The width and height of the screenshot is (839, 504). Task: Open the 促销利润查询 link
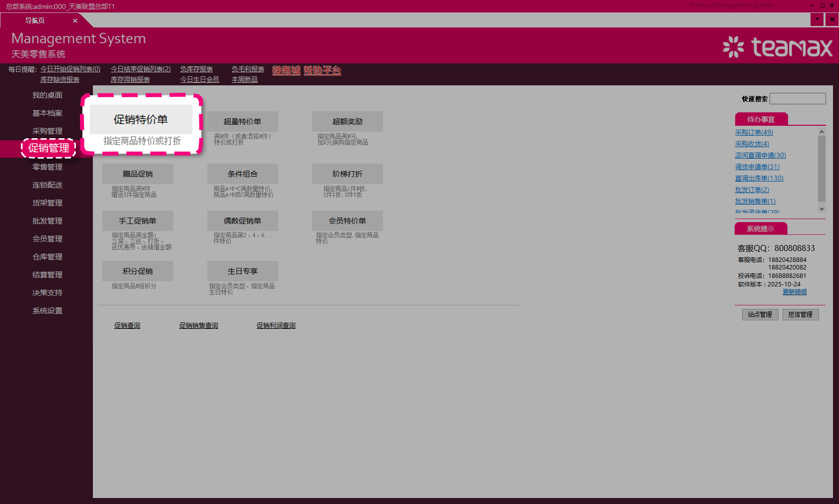276,325
